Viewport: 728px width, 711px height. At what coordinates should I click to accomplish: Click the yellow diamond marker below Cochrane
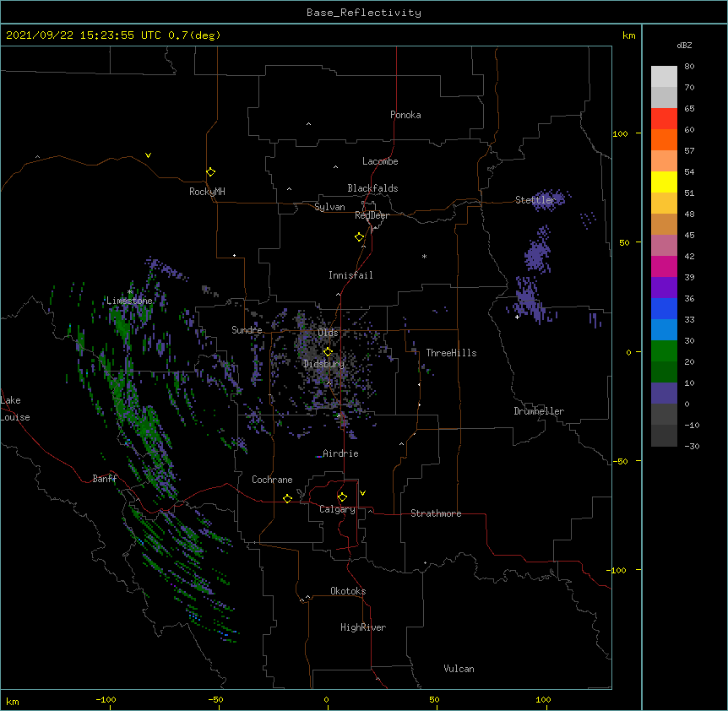[287, 498]
